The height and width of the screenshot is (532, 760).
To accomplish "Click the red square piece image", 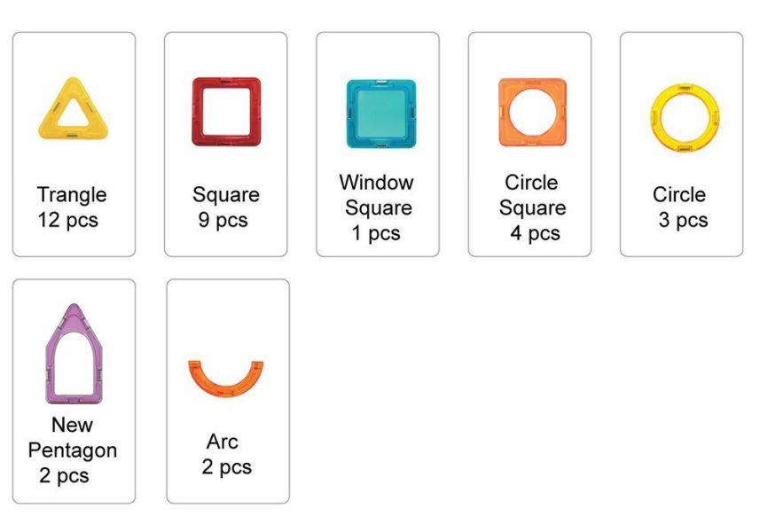I will [226, 112].
